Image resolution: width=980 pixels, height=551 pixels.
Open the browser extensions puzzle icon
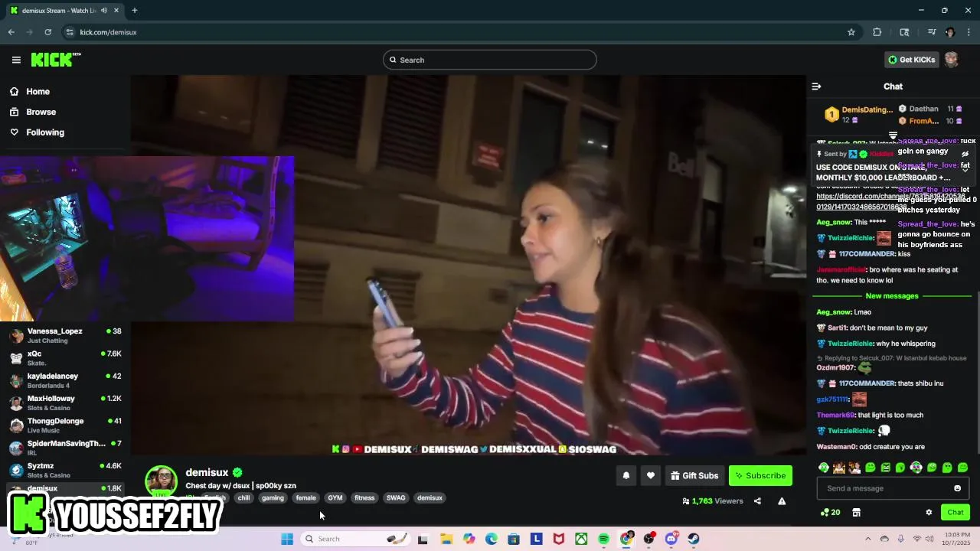tap(877, 32)
